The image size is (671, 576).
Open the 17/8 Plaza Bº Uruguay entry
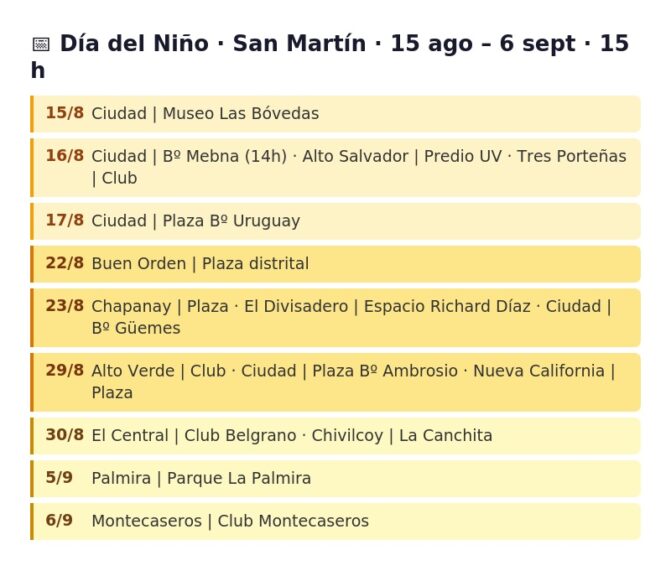[336, 221]
